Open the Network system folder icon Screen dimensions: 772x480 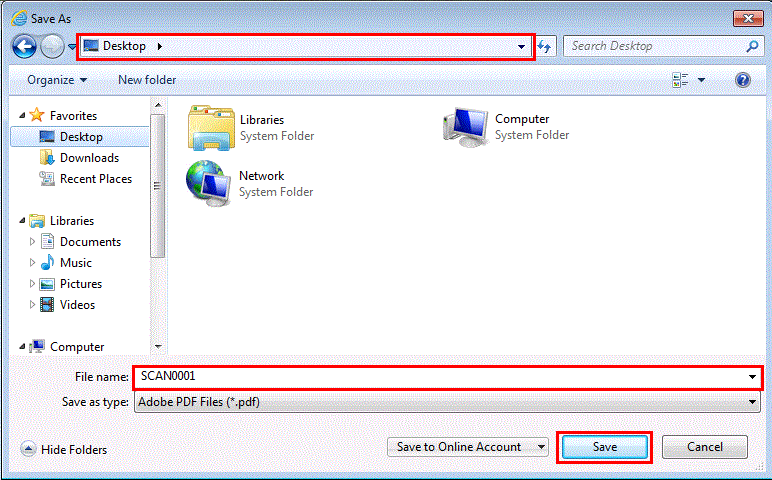point(209,183)
